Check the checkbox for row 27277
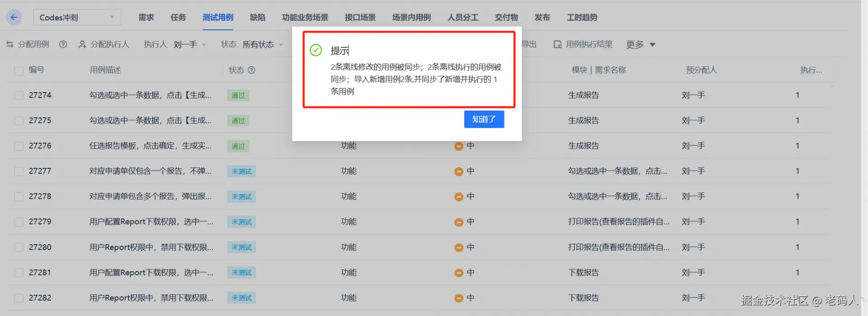Viewport: 868px width, 316px height. click(x=19, y=171)
